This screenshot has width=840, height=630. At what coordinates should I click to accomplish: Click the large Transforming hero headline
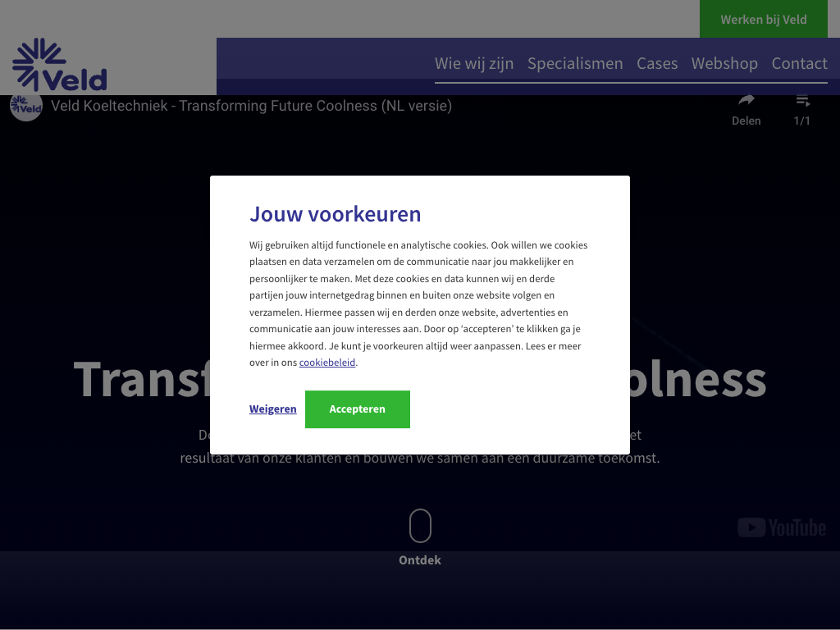coord(139,381)
